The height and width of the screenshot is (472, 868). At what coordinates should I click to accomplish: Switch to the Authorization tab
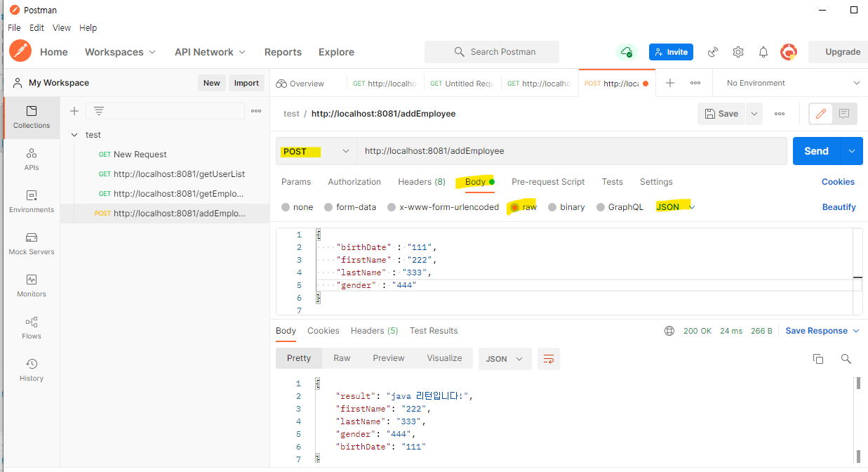pos(354,182)
